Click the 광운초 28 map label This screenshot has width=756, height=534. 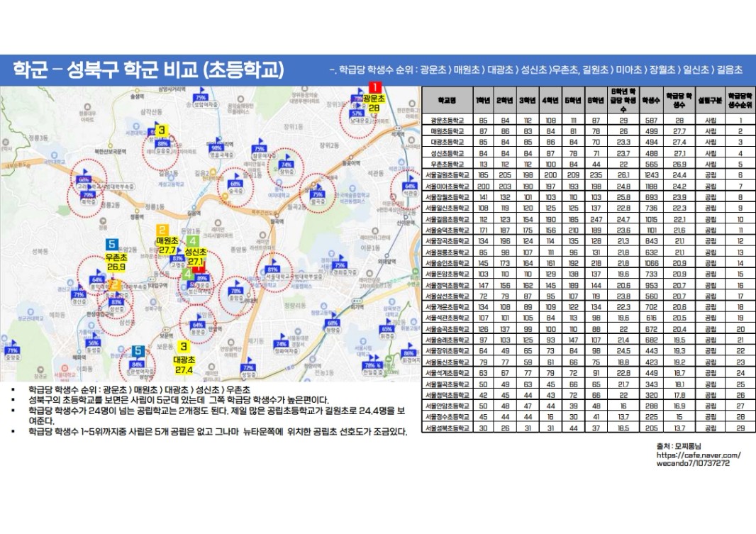pos(374,103)
